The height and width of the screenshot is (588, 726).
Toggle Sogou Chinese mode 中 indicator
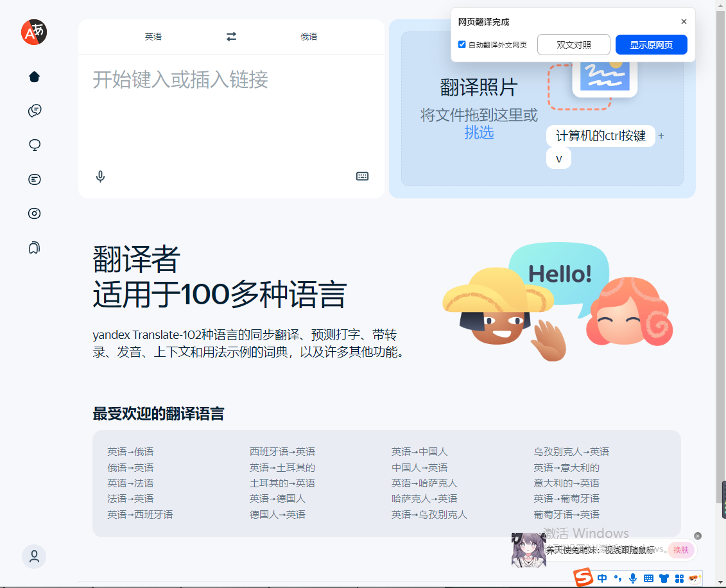pyautogui.click(x=602, y=578)
